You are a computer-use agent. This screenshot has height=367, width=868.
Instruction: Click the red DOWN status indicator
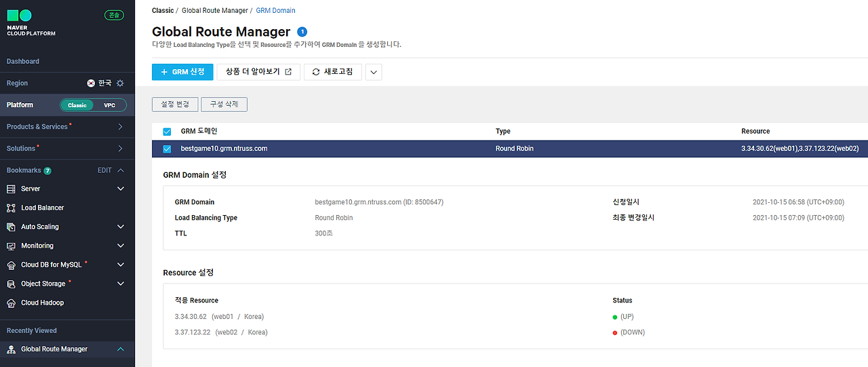point(615,332)
